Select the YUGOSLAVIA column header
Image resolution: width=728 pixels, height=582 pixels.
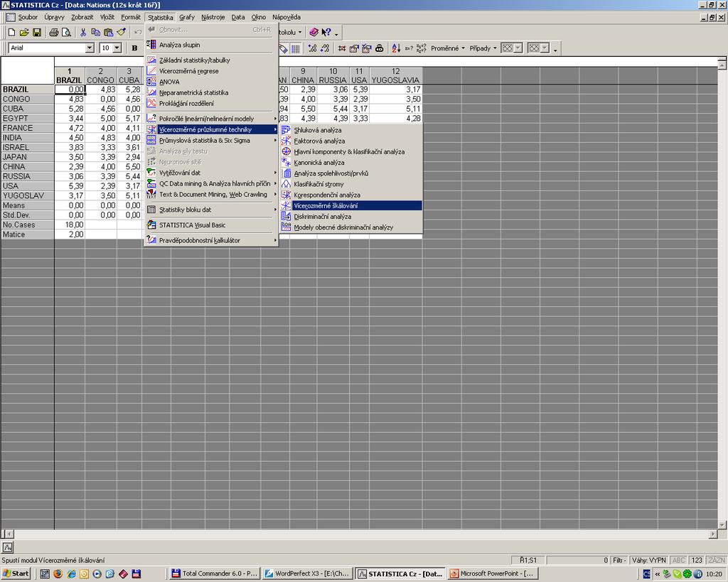(395, 75)
